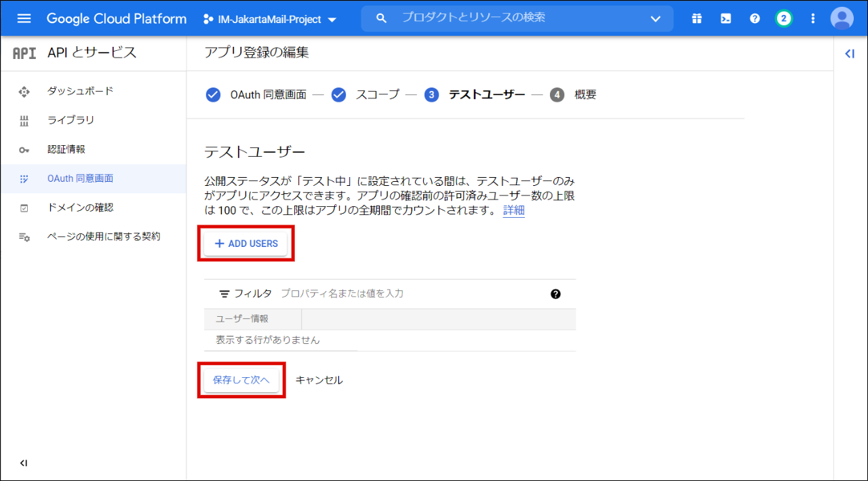
Task: Open the IM-JakartaMail-Project selector dropdown
Action: (x=270, y=19)
